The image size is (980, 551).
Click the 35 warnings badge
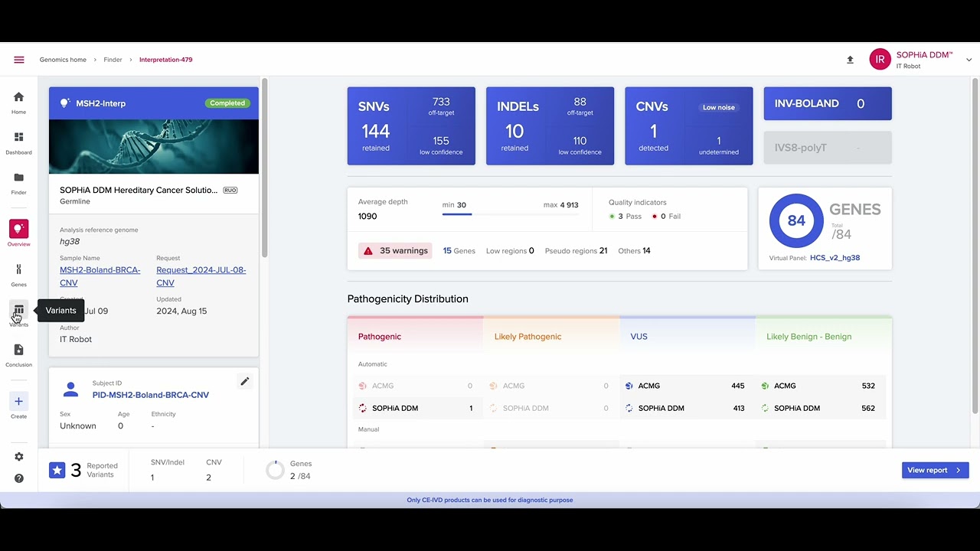click(397, 251)
